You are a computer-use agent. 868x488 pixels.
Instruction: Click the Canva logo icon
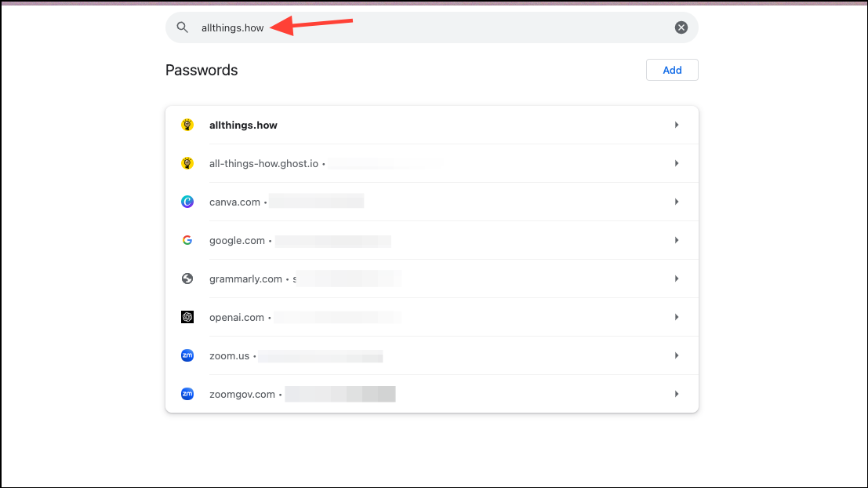pyautogui.click(x=187, y=202)
